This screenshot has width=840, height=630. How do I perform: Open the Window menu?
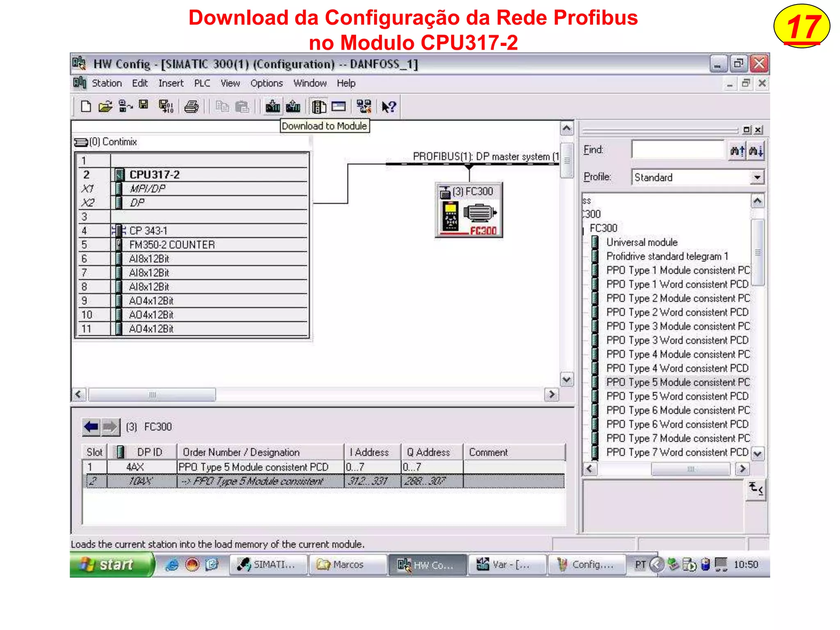click(310, 83)
